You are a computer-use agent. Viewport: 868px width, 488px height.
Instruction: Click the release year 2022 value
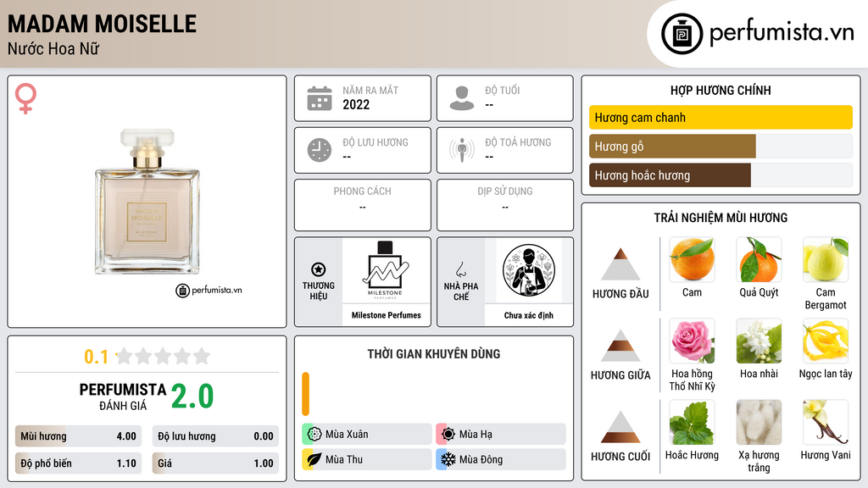point(356,104)
